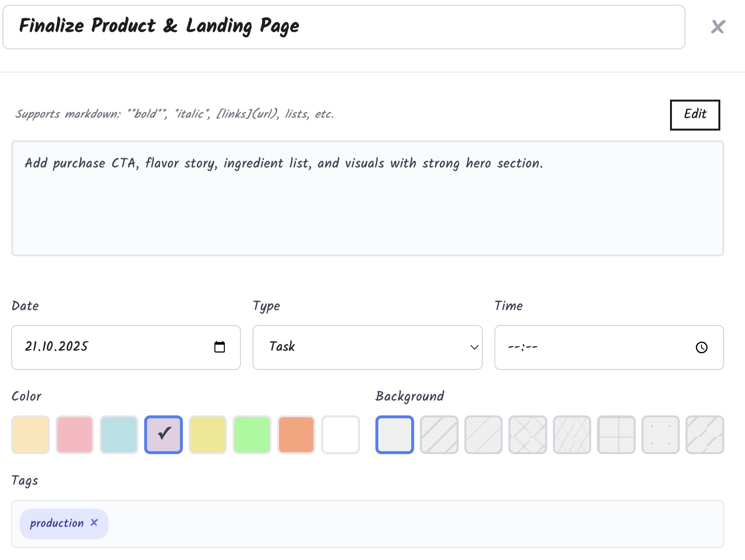
Task: Click the Edit button for description
Action: pyautogui.click(x=695, y=115)
